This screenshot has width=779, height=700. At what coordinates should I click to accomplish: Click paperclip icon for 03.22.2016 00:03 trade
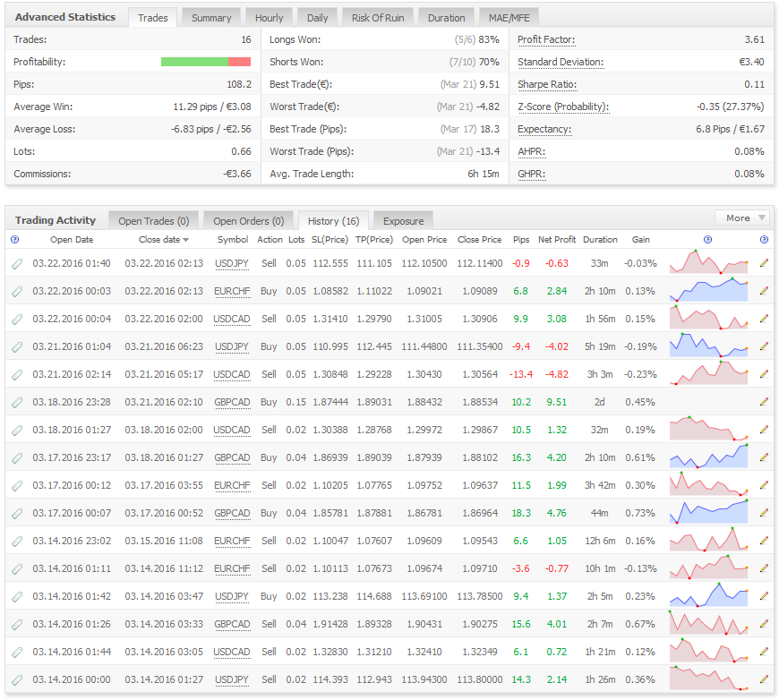[x=17, y=292]
